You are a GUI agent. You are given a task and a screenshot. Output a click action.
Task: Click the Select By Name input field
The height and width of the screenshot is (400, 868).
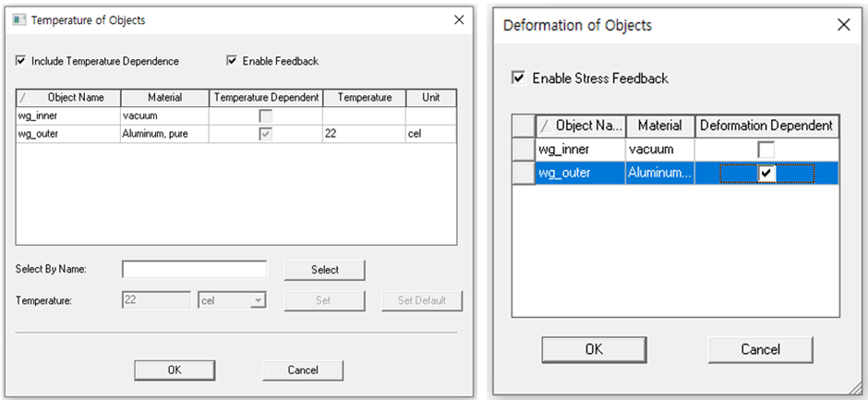194,270
